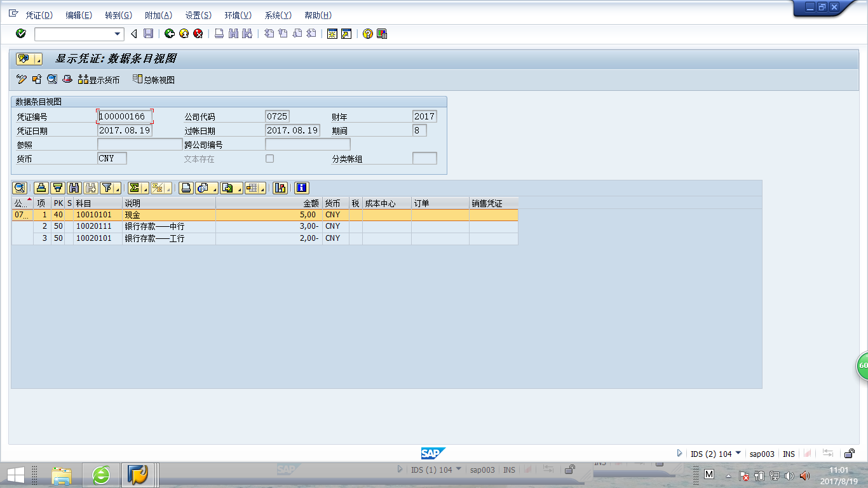
Task: Open the Windows Start button
Action: click(15, 475)
